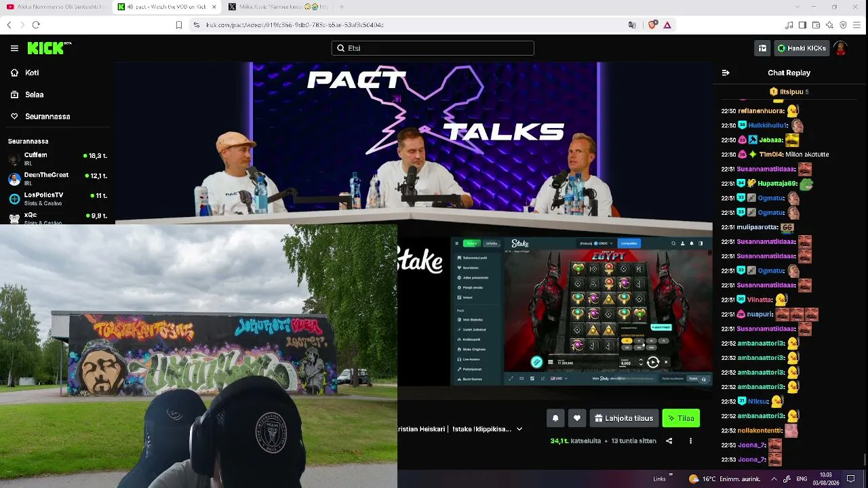The width and height of the screenshot is (868, 488).
Task: Click username nollakontentti in chat
Action: pos(759,430)
